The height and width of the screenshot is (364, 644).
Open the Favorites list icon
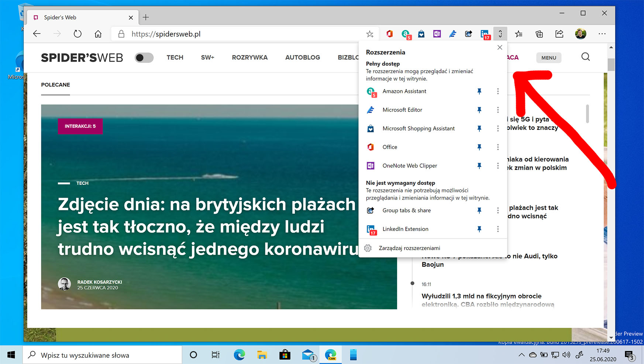pyautogui.click(x=519, y=34)
